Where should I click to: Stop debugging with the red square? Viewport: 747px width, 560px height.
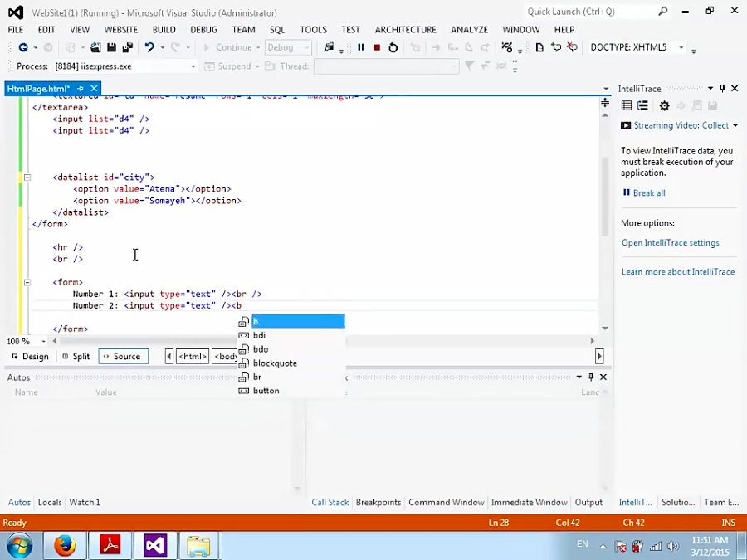[x=377, y=47]
